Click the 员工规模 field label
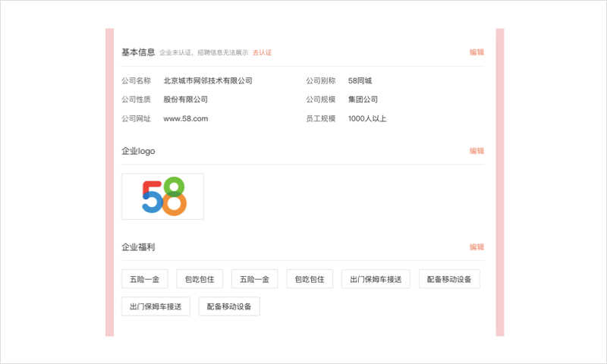Screen dimensions: 607x364 pyautogui.click(x=320, y=119)
